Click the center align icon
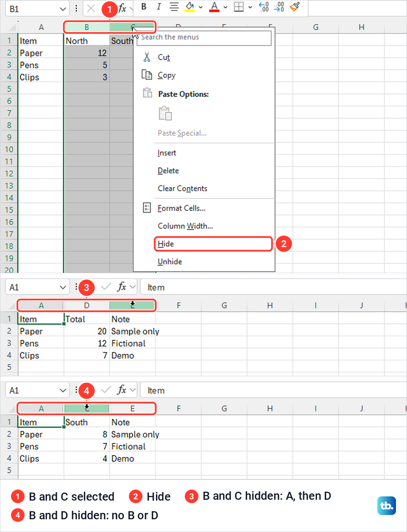This screenshot has width=407, height=532. click(174, 6)
